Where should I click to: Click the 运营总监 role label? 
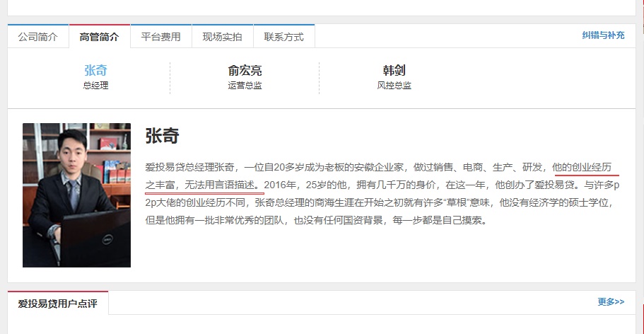click(245, 86)
